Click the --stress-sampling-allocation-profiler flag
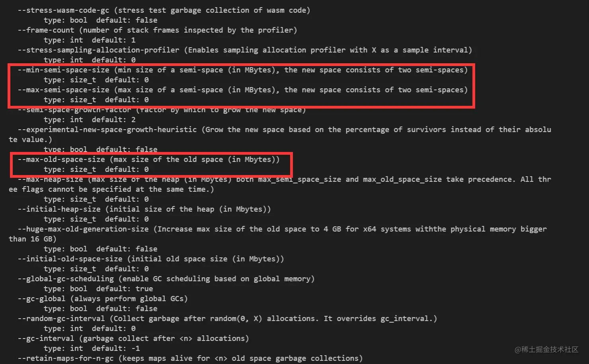 [98, 50]
